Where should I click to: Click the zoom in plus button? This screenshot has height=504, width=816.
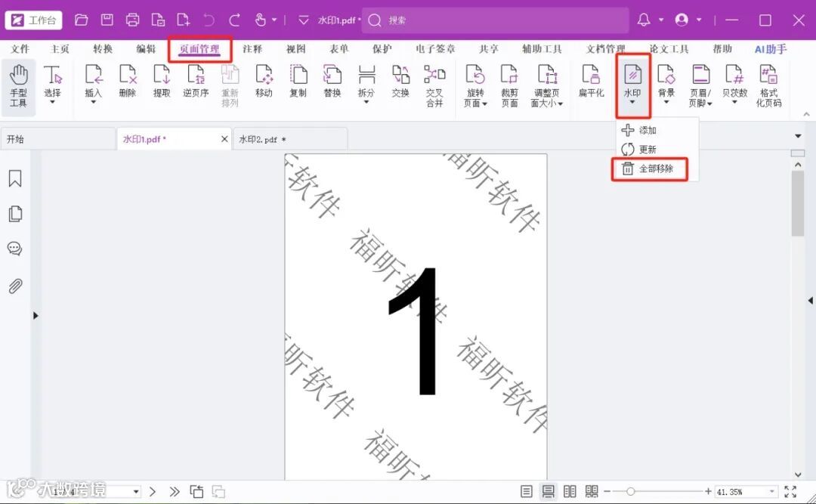pos(708,491)
